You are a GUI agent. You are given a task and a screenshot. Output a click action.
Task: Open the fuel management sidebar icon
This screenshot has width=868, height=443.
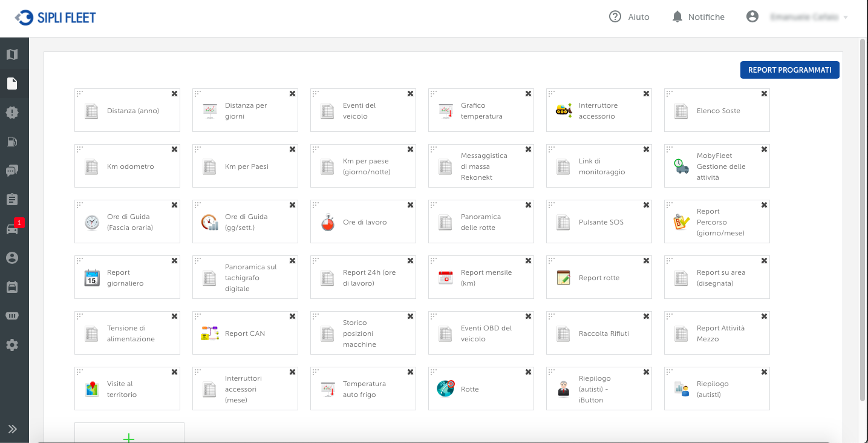point(13,142)
